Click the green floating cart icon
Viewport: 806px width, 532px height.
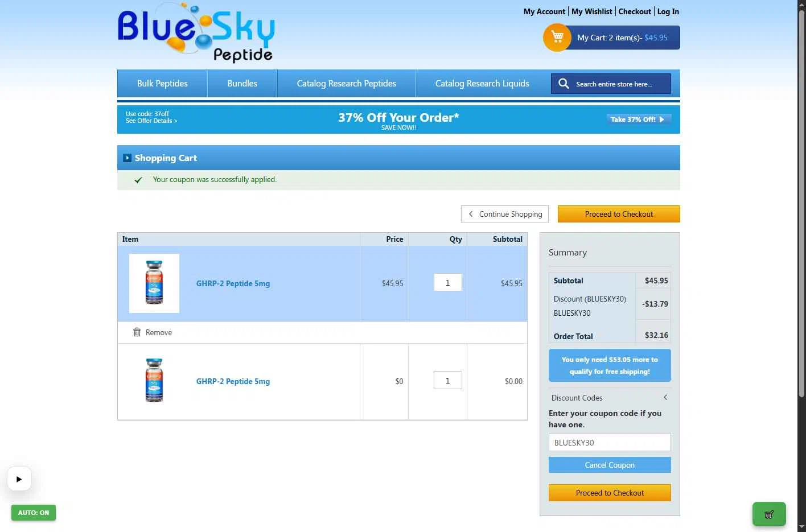(x=769, y=514)
